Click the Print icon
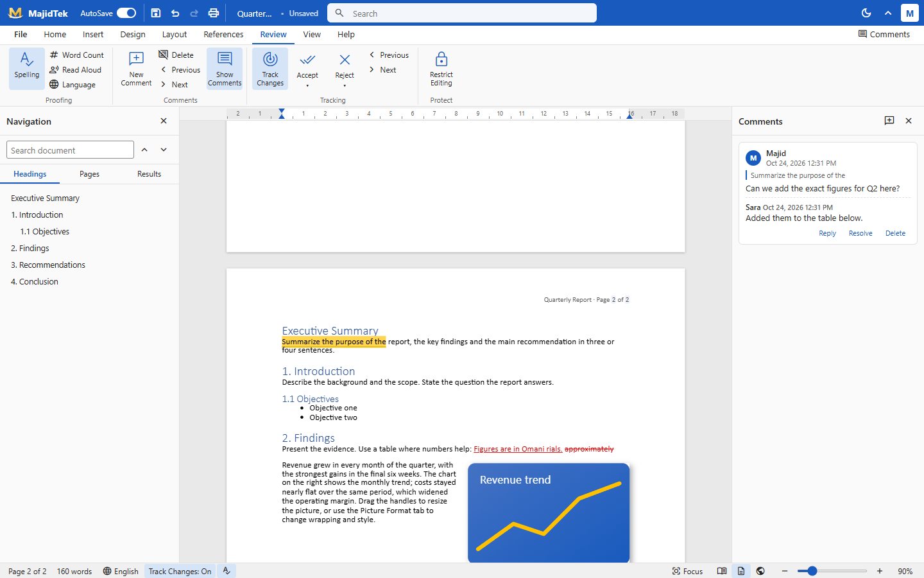The height and width of the screenshot is (578, 924). tap(214, 13)
